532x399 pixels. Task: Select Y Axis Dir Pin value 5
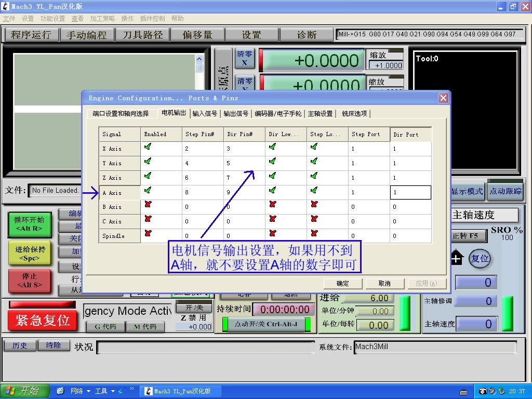point(244,163)
